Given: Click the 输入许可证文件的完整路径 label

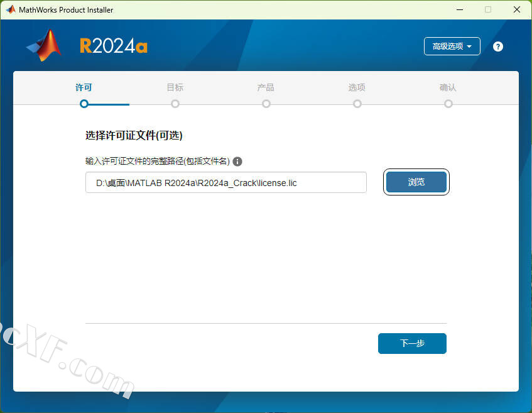Looking at the screenshot, I should [x=158, y=162].
